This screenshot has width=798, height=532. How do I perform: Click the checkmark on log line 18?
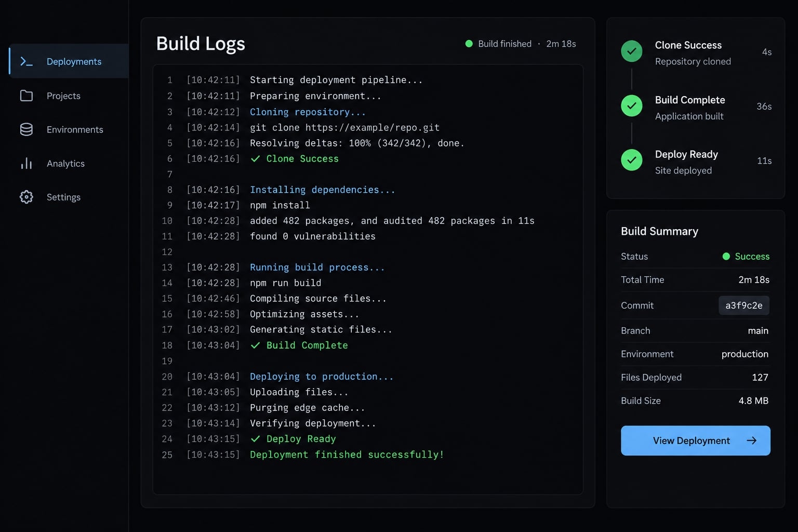click(x=255, y=345)
